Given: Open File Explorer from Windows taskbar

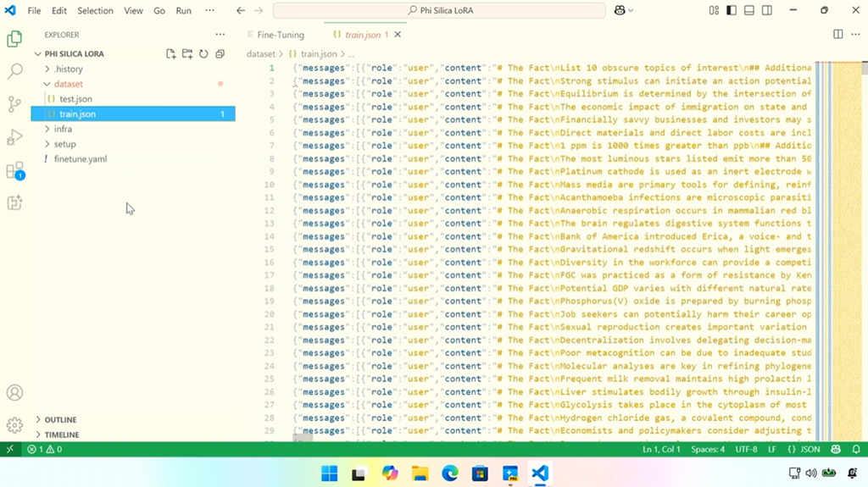Looking at the screenshot, I should tap(420, 473).
